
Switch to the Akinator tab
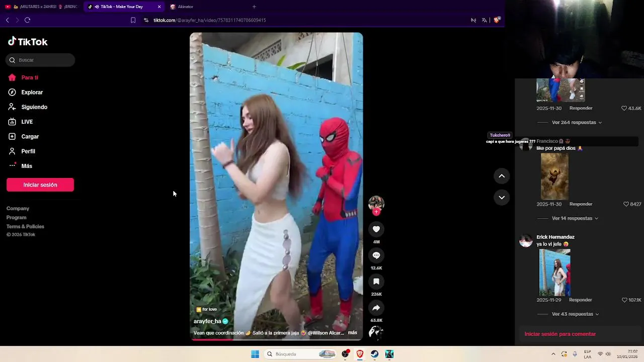[x=185, y=7]
